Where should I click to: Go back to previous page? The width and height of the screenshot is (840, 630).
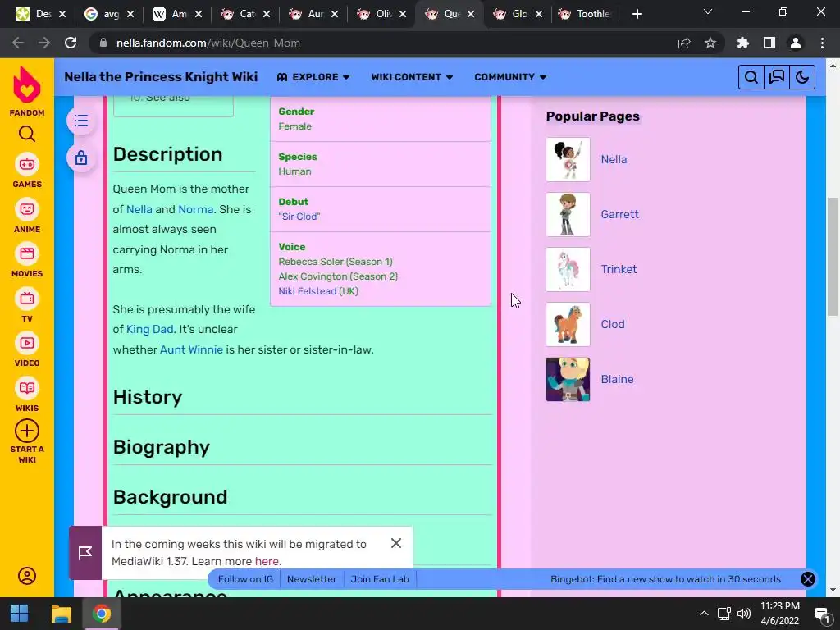click(x=18, y=43)
